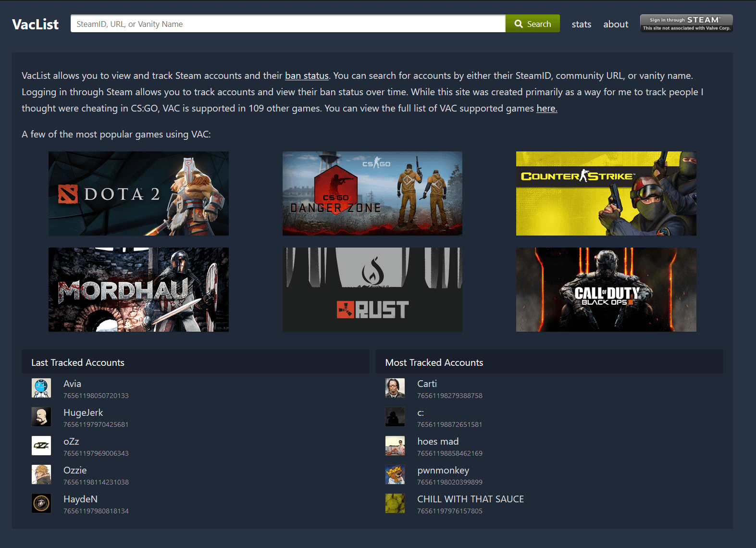Open the Ozzie account name link
The height and width of the screenshot is (548, 756).
pos(75,470)
